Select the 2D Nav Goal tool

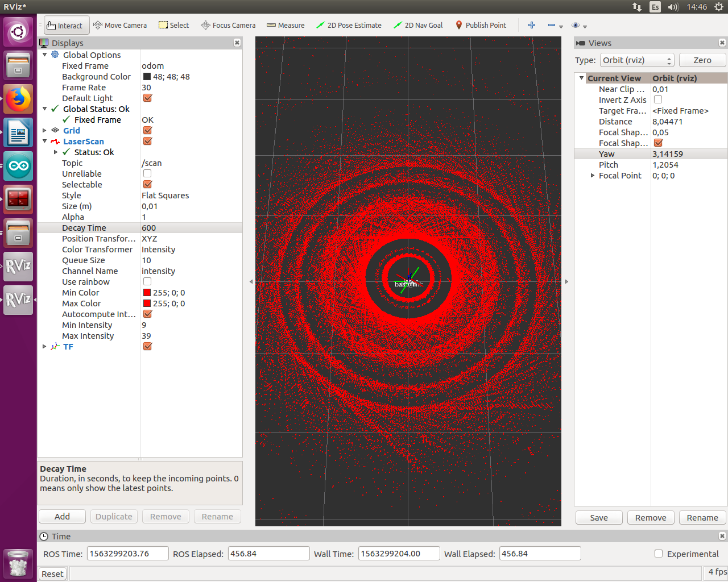(418, 26)
